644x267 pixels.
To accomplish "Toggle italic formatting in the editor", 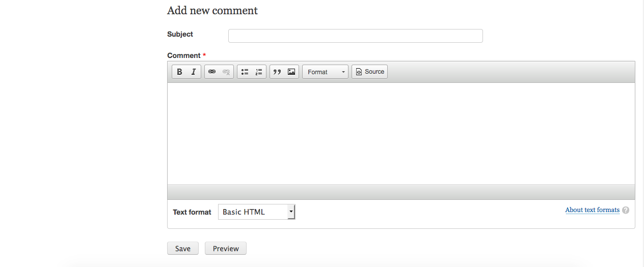I will [194, 72].
